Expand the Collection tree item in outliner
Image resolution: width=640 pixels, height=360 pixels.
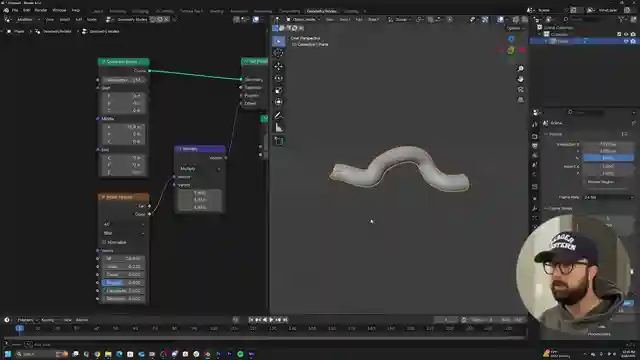(540, 34)
